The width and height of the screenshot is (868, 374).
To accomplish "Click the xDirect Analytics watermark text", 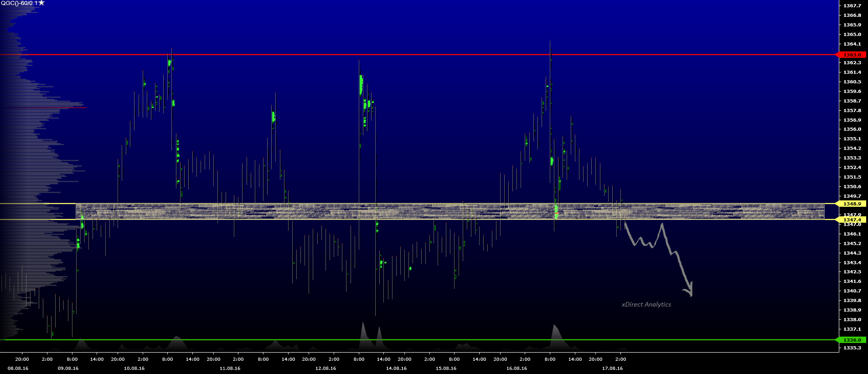I will 646,304.
